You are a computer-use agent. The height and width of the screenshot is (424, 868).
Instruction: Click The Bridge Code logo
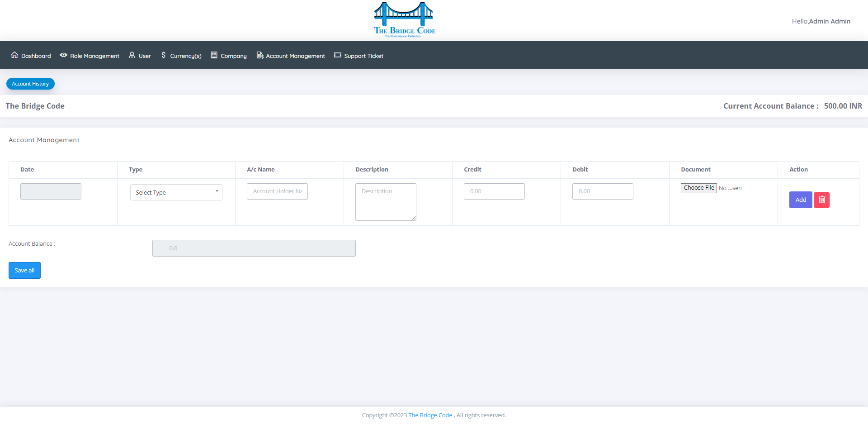click(x=405, y=19)
